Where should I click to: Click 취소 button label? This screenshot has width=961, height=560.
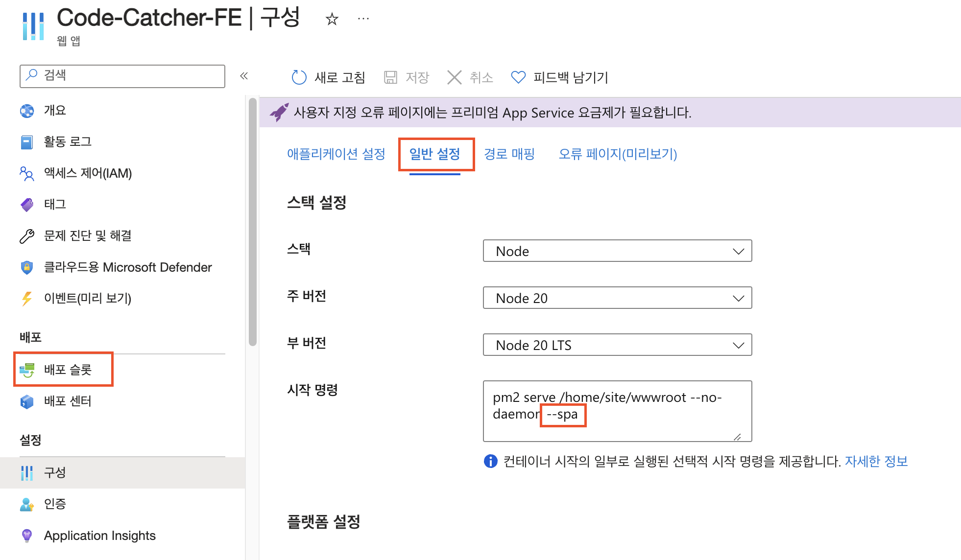[x=481, y=77]
